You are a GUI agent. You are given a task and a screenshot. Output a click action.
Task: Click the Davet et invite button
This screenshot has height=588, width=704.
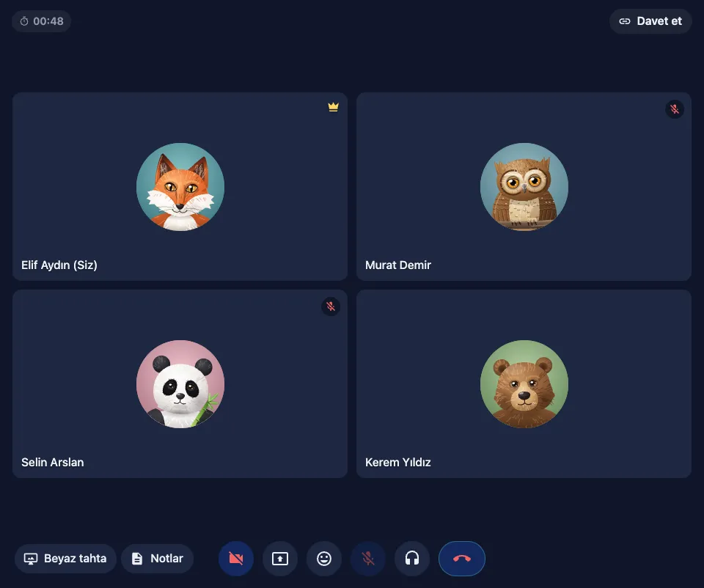point(650,21)
